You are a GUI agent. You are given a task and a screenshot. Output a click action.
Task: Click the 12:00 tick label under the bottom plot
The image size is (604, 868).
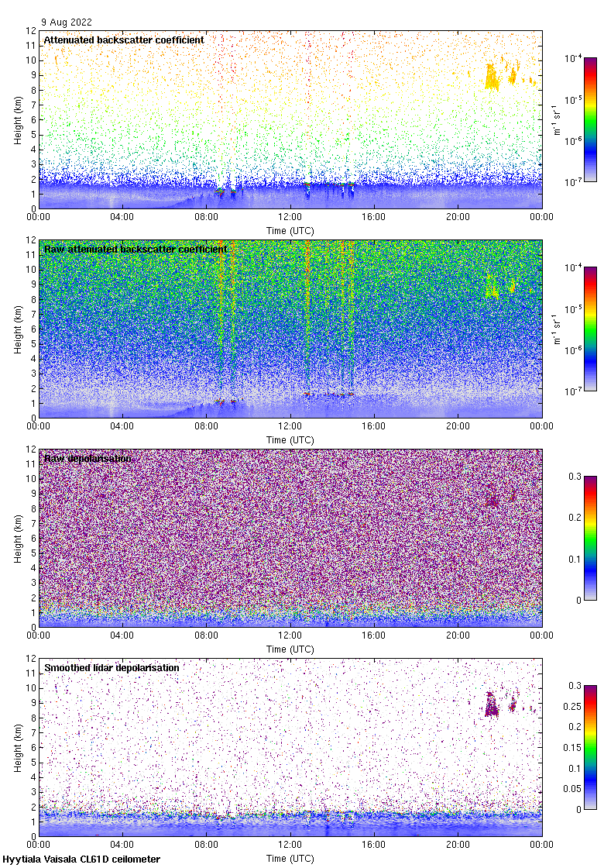(290, 846)
